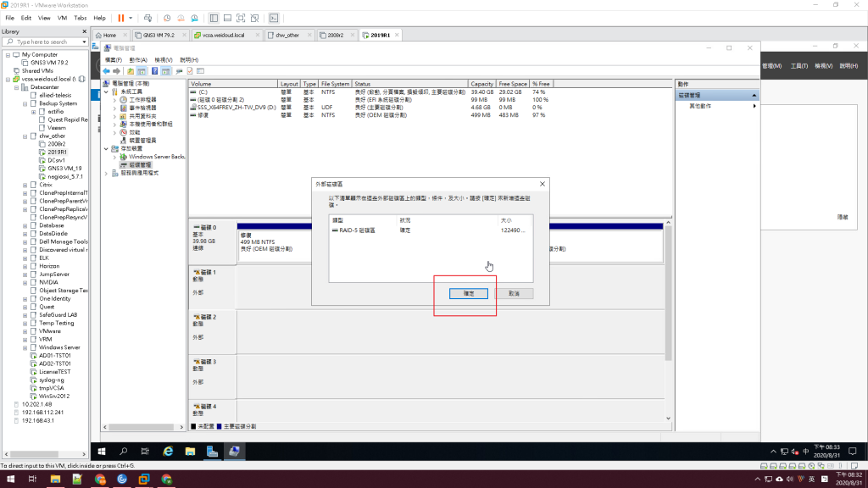Enter full screen mode icon
The width and height of the screenshot is (868, 488).
point(241,19)
